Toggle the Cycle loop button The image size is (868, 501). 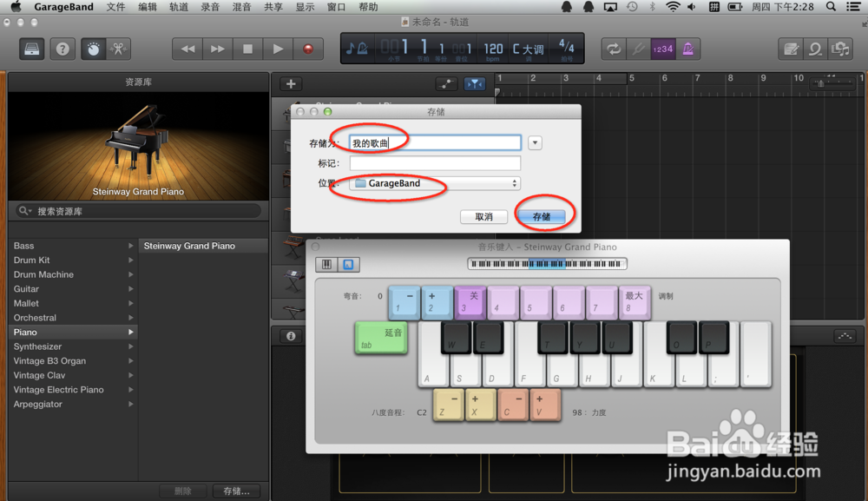click(x=614, y=49)
